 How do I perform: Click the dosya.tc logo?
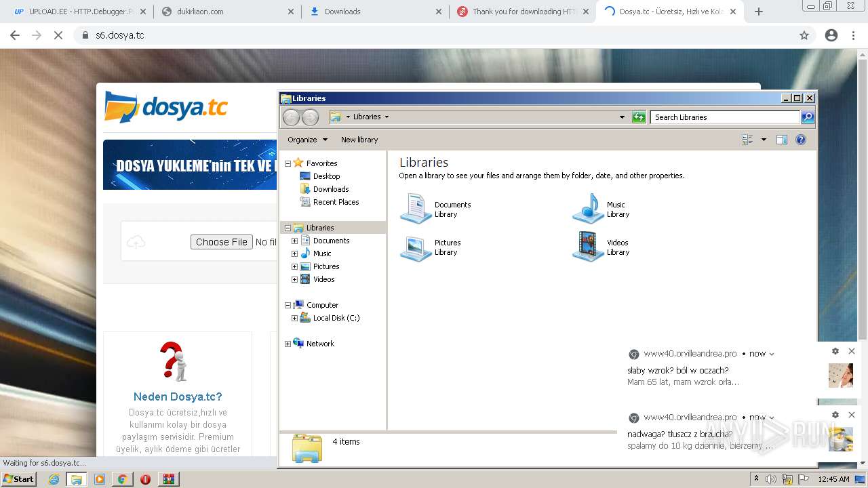[166, 107]
